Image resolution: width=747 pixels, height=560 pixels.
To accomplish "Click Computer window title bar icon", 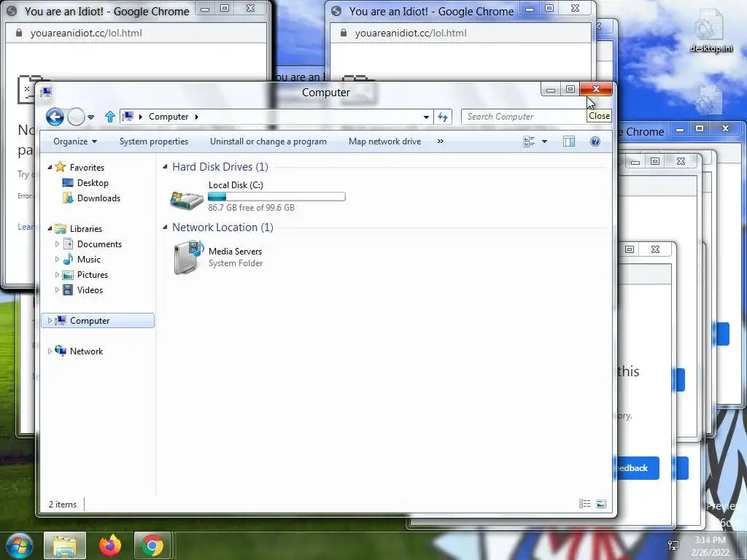I will (46, 92).
